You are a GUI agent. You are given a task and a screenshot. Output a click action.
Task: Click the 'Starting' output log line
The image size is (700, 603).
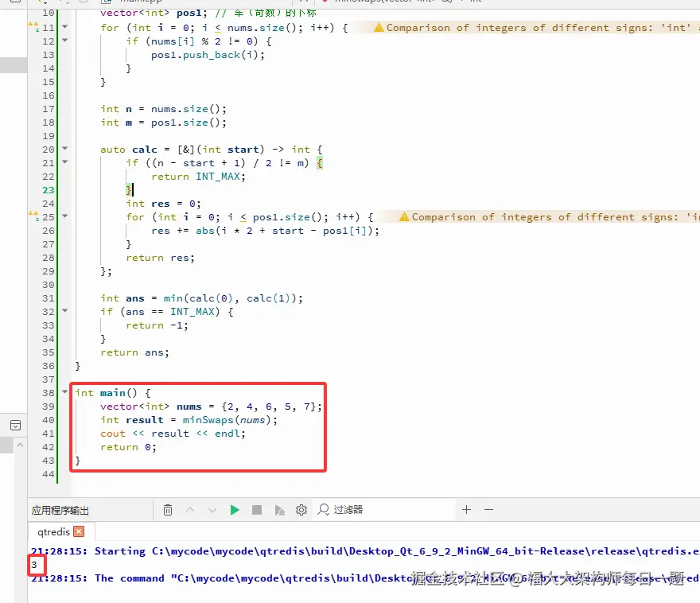365,551
